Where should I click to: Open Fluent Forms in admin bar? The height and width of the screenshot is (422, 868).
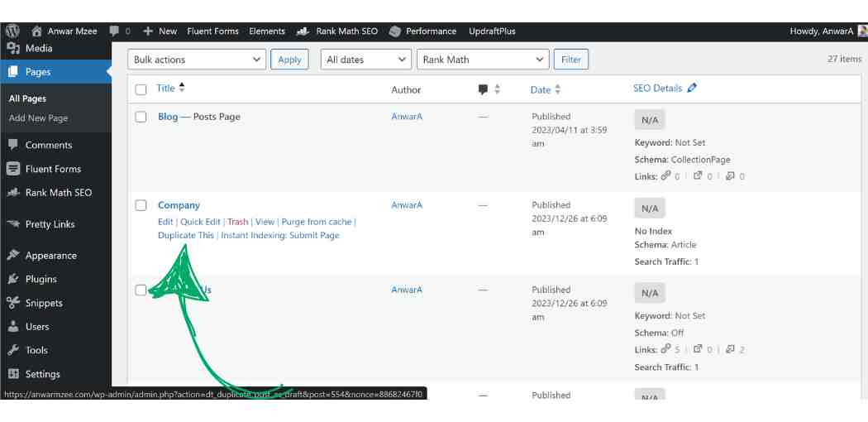click(x=212, y=31)
